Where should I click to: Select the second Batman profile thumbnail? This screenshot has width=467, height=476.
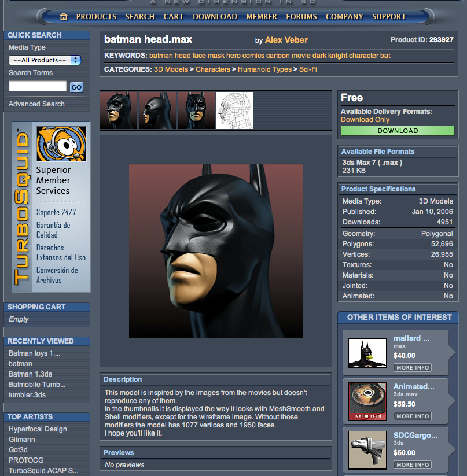[157, 110]
